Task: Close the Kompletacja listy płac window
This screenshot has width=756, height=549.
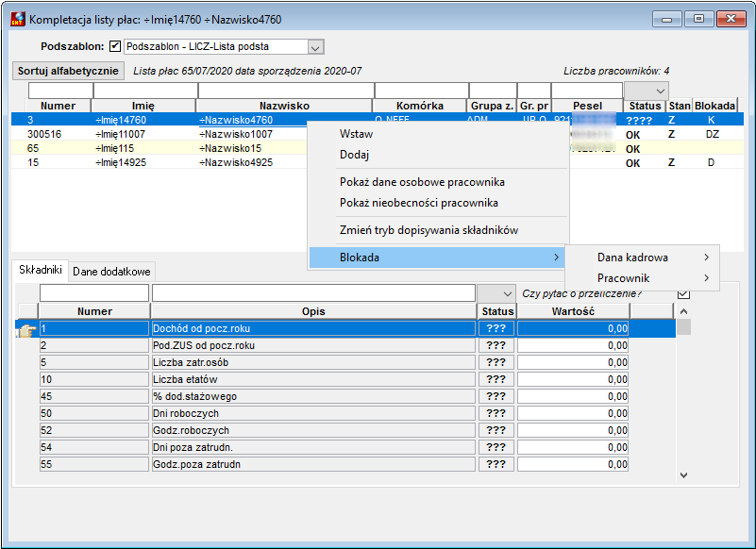Action: [731, 19]
